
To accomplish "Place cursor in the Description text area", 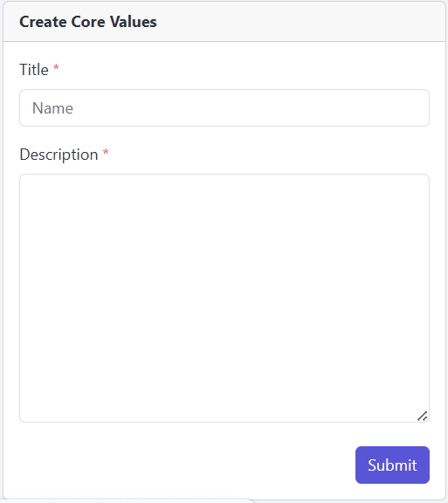I will [x=224, y=298].
